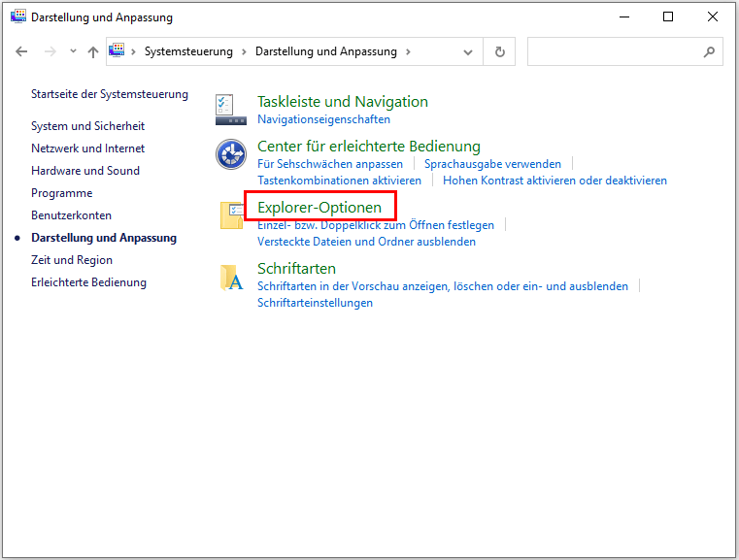Close the Darstellung und Anpassung window
739x560 pixels.
click(x=712, y=16)
